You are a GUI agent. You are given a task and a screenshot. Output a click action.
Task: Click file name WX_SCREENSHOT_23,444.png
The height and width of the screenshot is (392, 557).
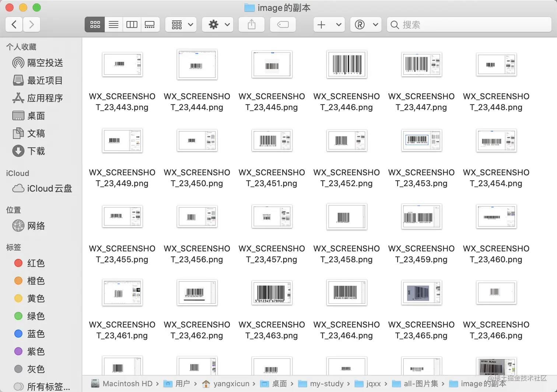(x=197, y=102)
